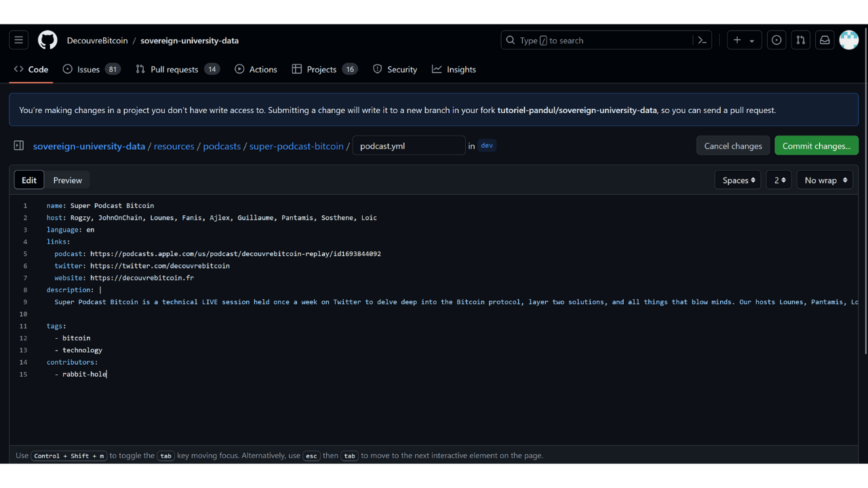Screen dimensions: 868x488
Task: Click the '- bitcoin' tag line
Action: click(73, 338)
